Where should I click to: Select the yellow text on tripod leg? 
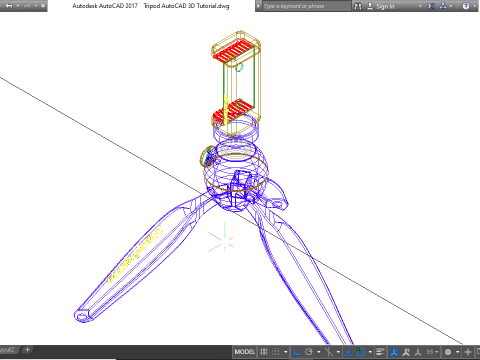point(135,254)
